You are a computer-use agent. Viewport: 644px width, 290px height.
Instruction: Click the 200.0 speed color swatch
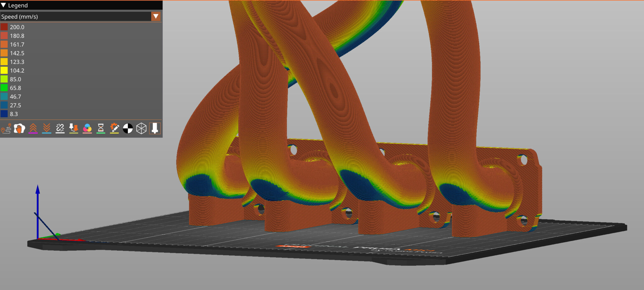(4, 27)
